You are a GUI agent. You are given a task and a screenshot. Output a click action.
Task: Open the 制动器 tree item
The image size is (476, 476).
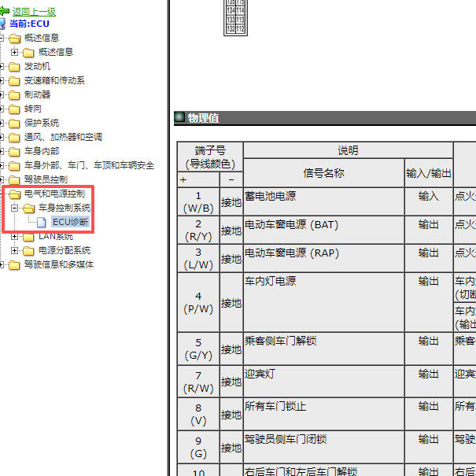[x=37, y=94]
